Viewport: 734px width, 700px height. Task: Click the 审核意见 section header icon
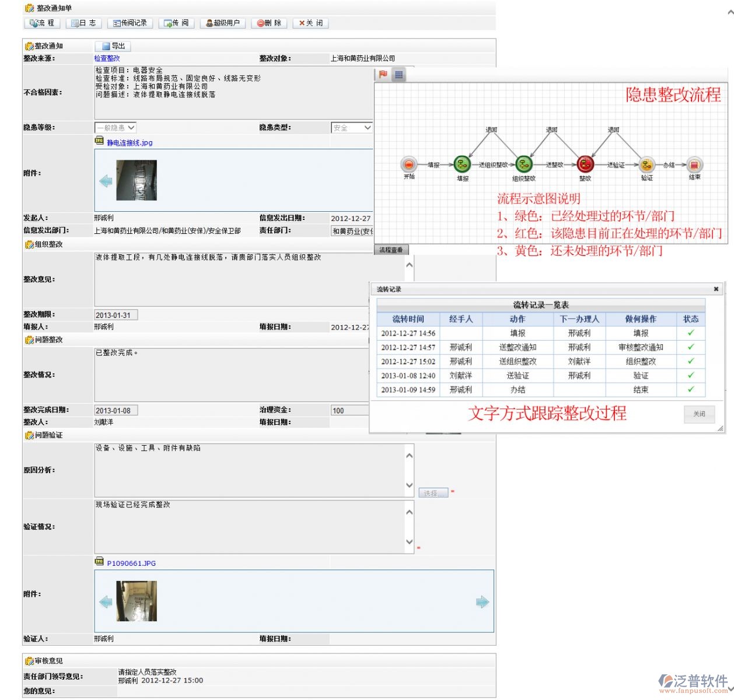pos(29,661)
